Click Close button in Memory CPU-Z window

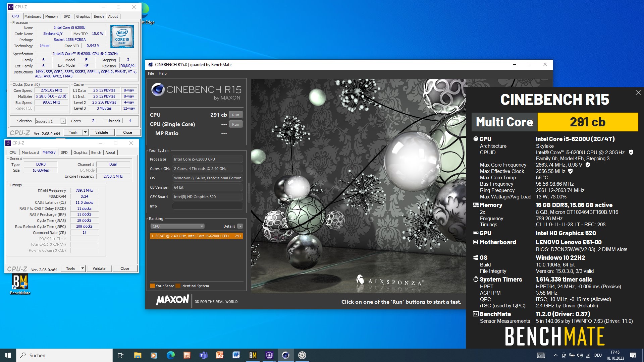(x=125, y=268)
